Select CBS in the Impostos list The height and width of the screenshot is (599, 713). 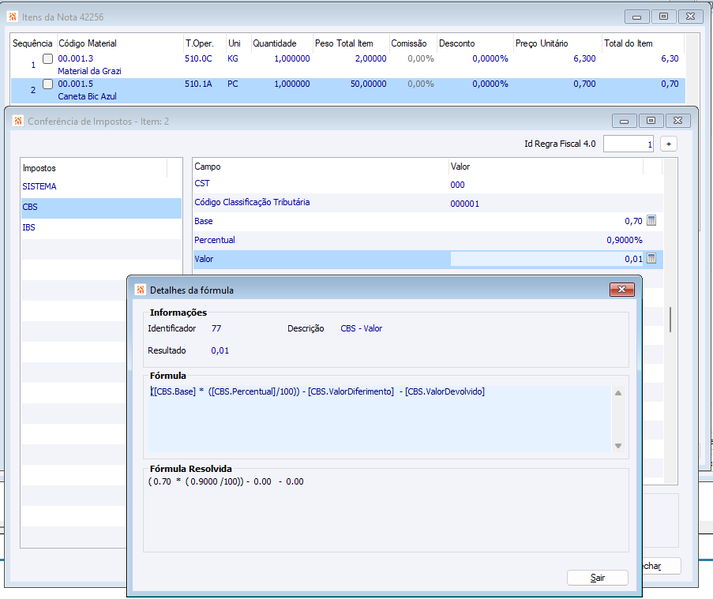(x=101, y=207)
